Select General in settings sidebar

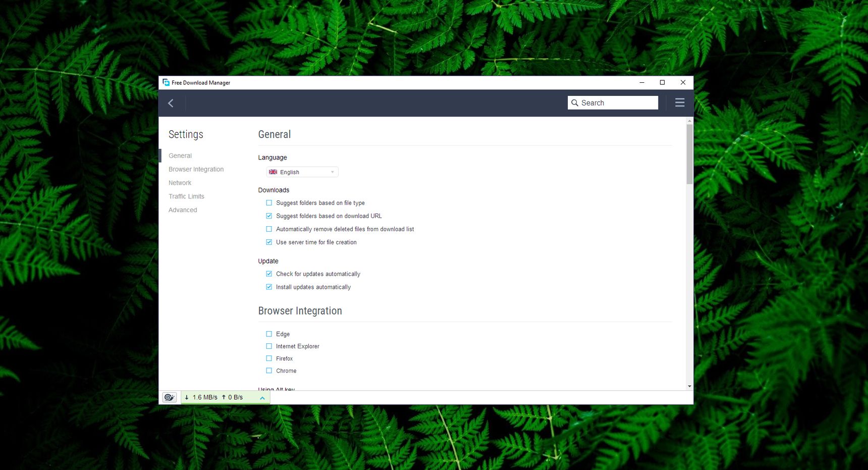coord(180,155)
